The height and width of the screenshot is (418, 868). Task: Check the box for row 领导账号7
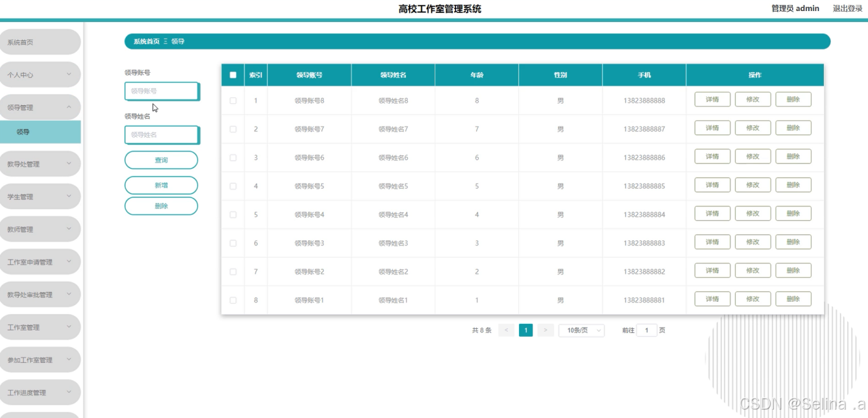pos(233,129)
